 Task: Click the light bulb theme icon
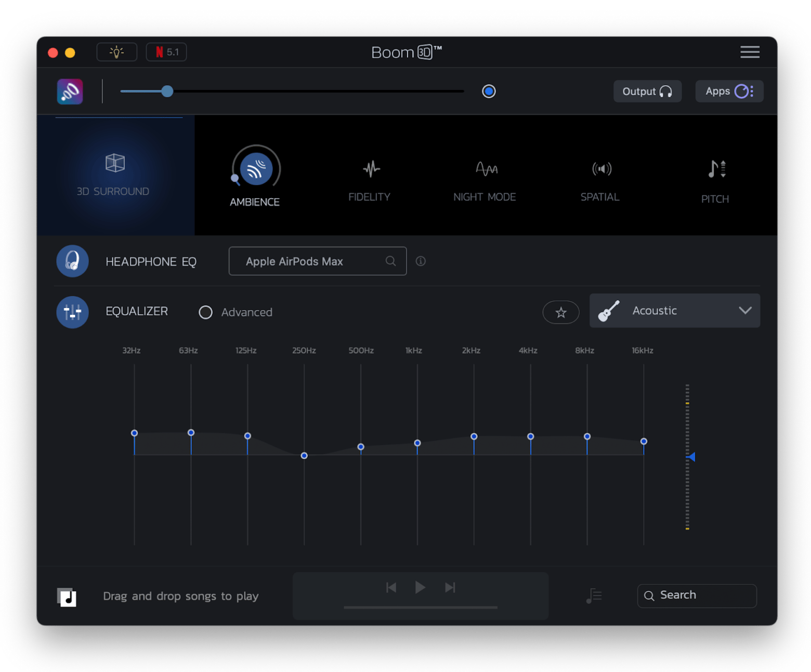pyautogui.click(x=116, y=52)
